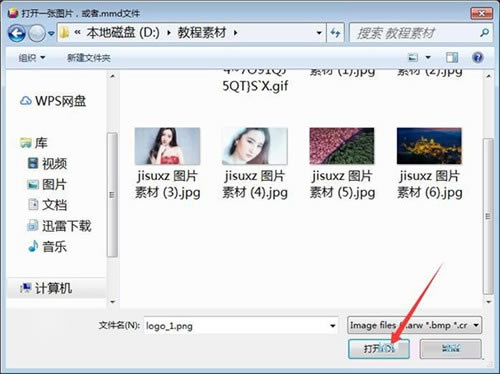Click the refresh icon beside address bar
This screenshot has width=500, height=374.
click(x=335, y=33)
